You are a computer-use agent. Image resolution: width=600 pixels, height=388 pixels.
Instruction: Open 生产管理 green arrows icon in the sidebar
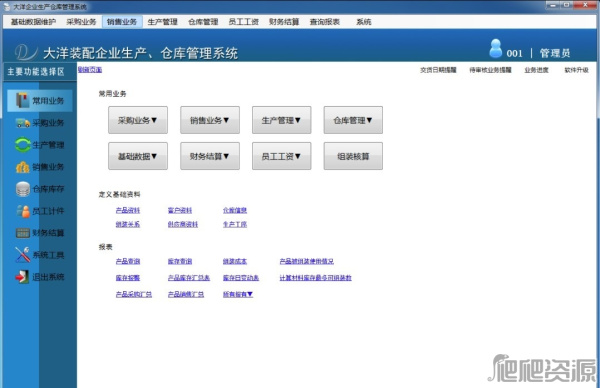[23, 145]
